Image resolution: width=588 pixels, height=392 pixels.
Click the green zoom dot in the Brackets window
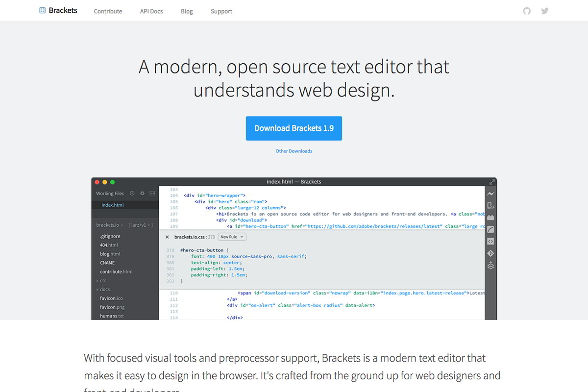tap(112, 182)
